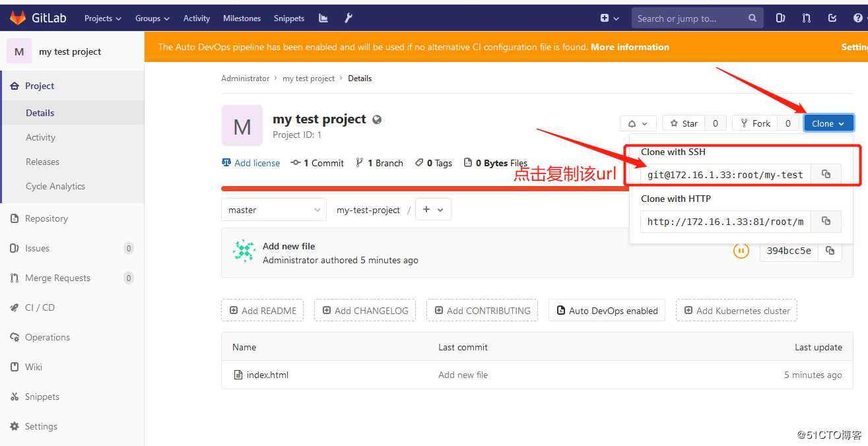Open Issues in the sidebar
The height and width of the screenshot is (446, 868).
(72, 248)
